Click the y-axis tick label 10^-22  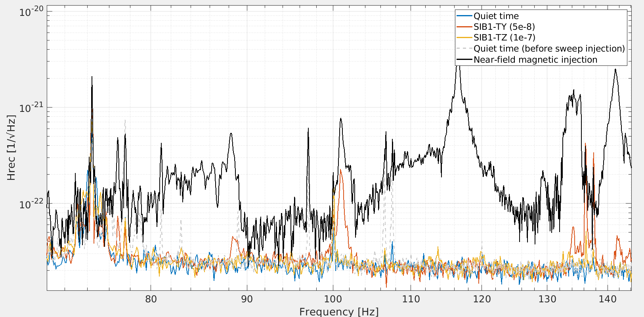[31, 204]
